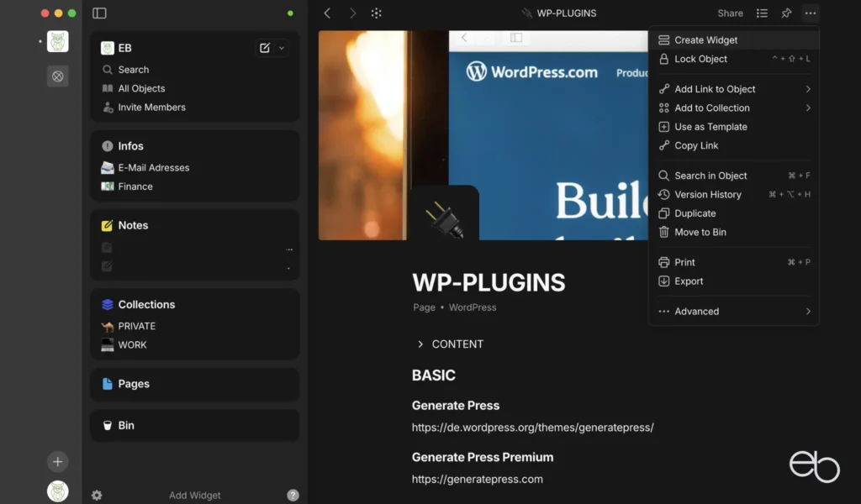861x504 pixels.
Task: Open settings gear icon
Action: click(x=97, y=496)
